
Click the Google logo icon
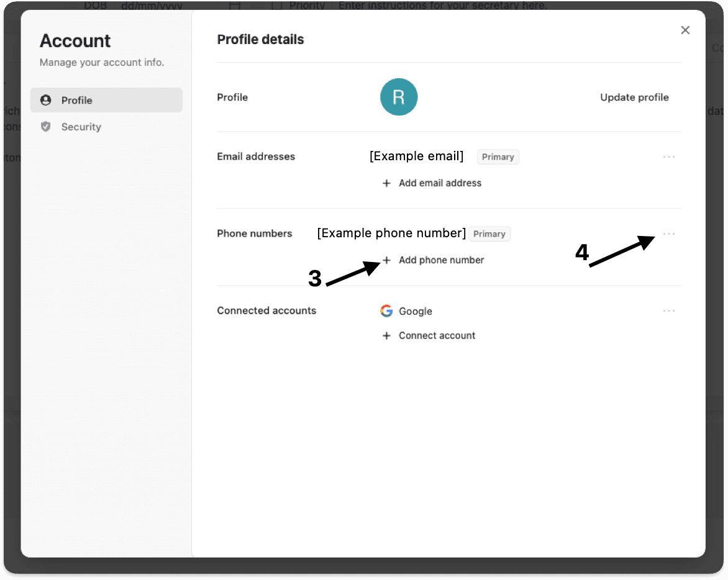(x=386, y=311)
